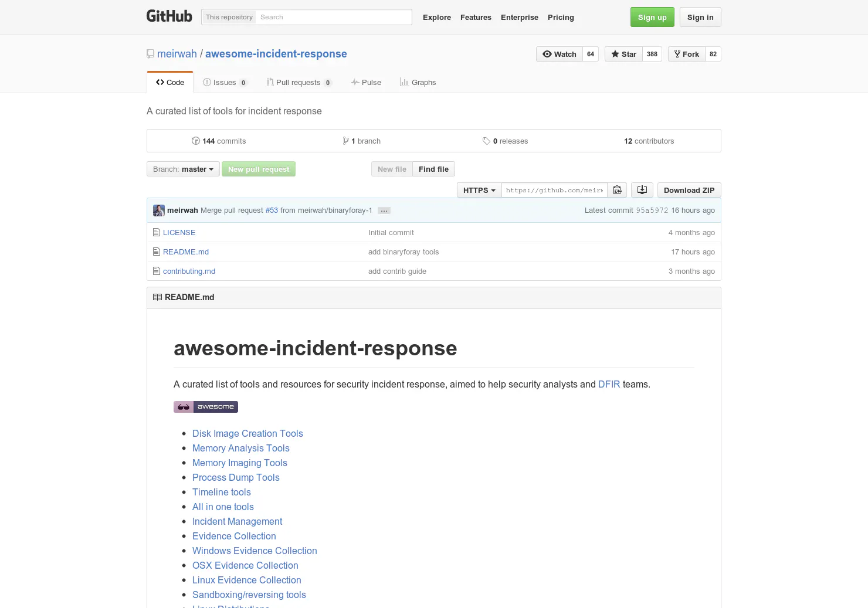The height and width of the screenshot is (608, 868).
Task: Open the GitHub logo home link
Action: [x=169, y=16]
